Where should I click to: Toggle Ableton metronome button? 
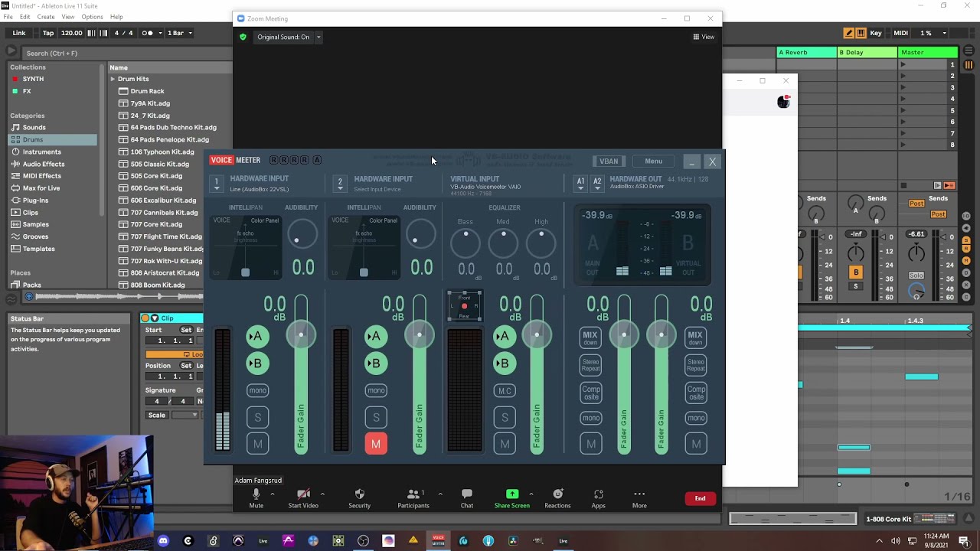(x=148, y=33)
